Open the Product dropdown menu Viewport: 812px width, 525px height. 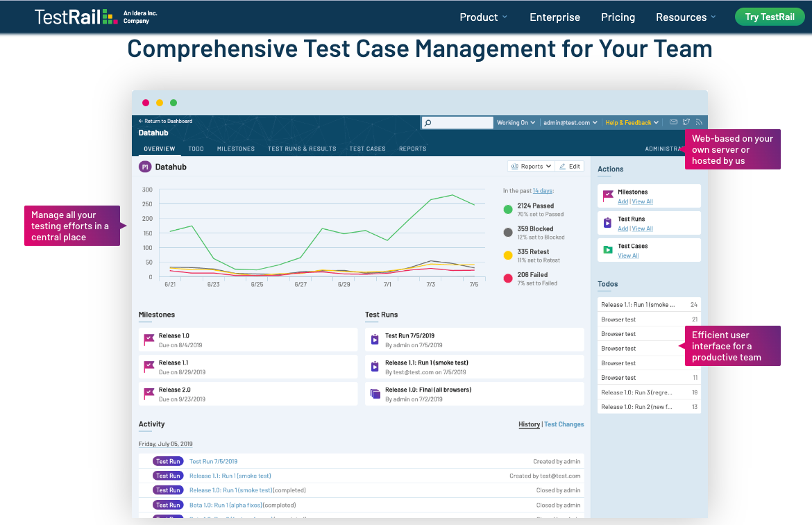click(x=483, y=17)
